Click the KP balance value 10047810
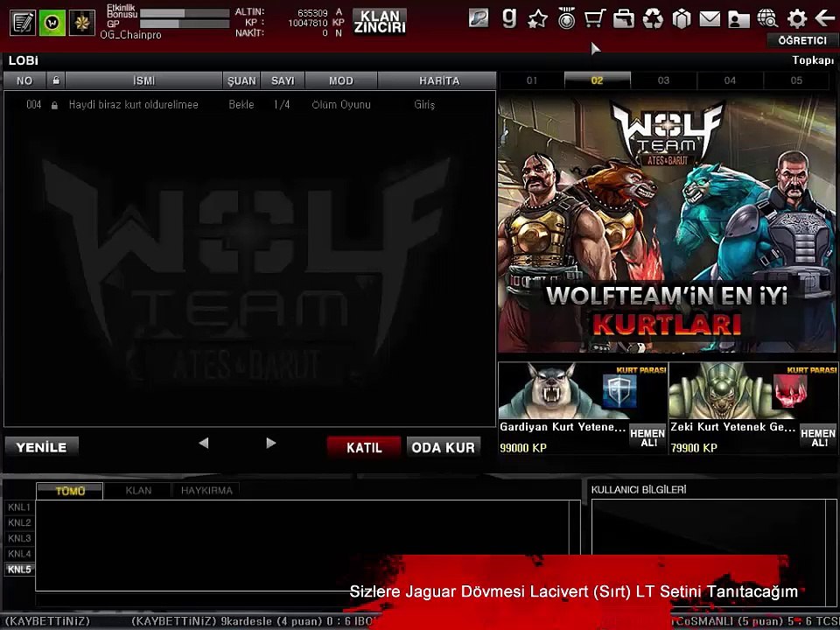Viewport: 840px width, 630px height. (x=307, y=23)
